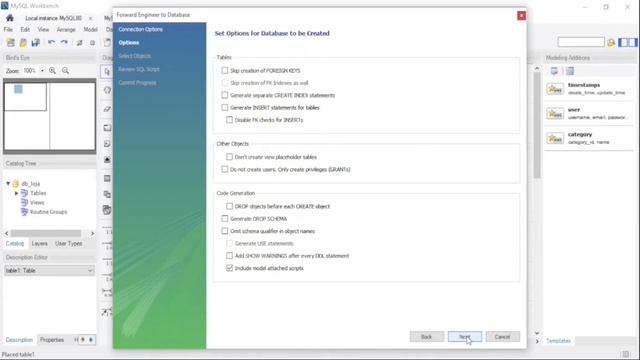
Task: Open the View menu
Action: coord(43,30)
